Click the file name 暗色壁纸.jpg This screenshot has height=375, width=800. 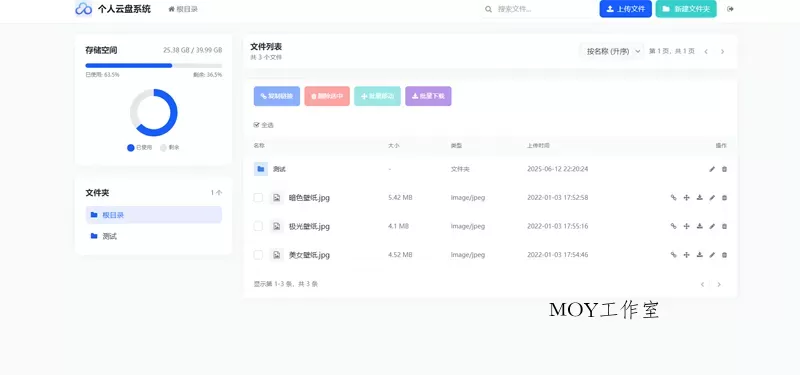(309, 197)
